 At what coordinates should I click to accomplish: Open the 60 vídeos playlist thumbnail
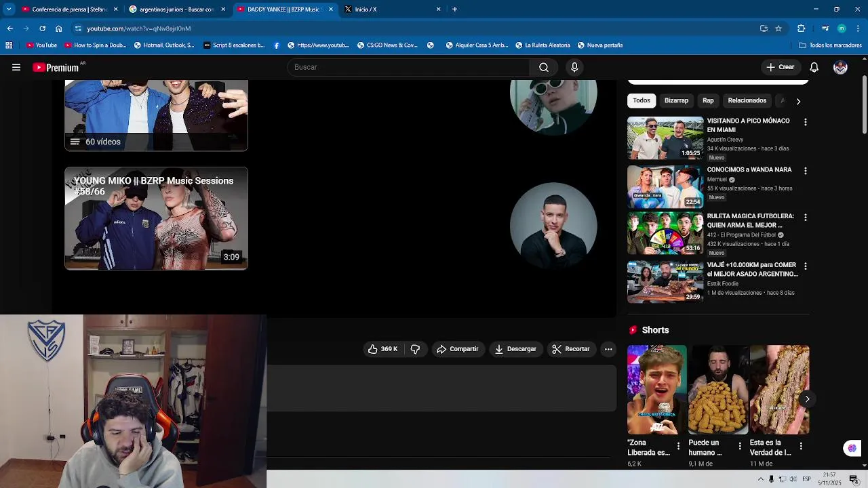tap(156, 115)
